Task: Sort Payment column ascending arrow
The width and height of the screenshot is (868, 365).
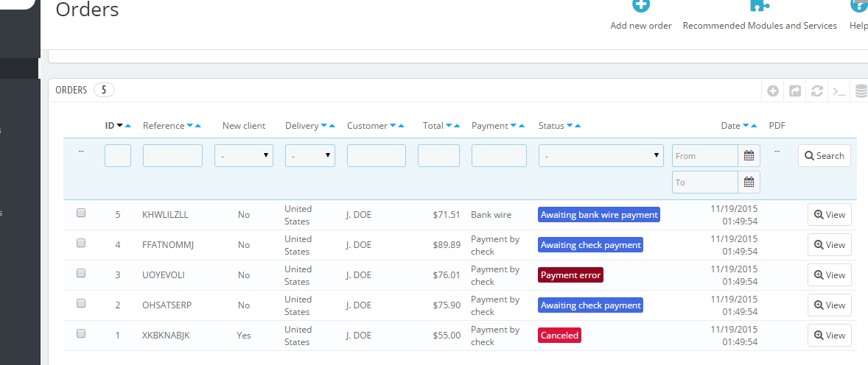Action: (x=522, y=126)
